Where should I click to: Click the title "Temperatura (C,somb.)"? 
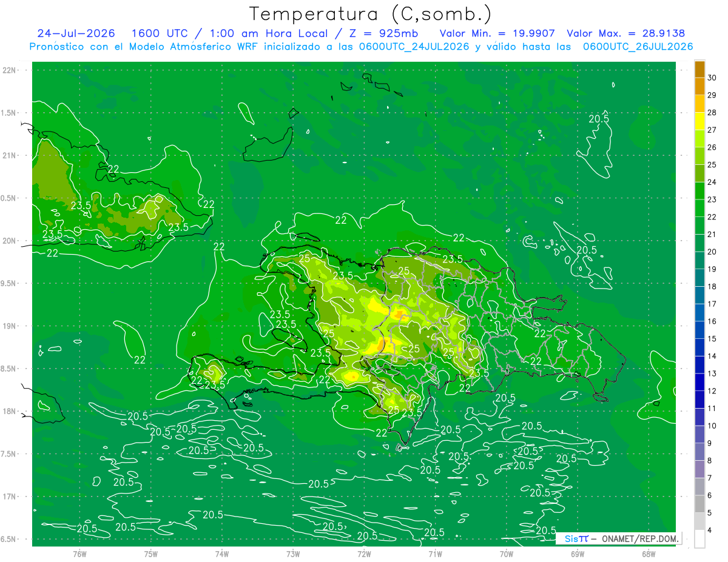[x=371, y=14]
